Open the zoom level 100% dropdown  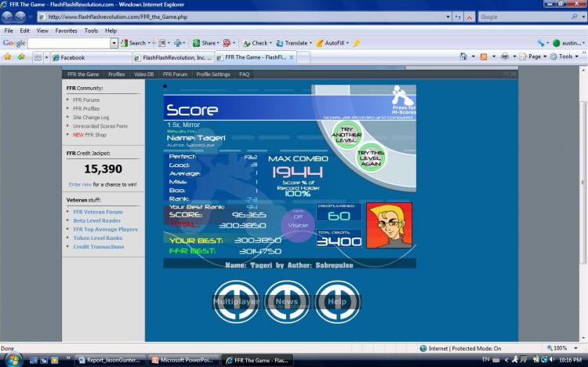click(x=575, y=348)
